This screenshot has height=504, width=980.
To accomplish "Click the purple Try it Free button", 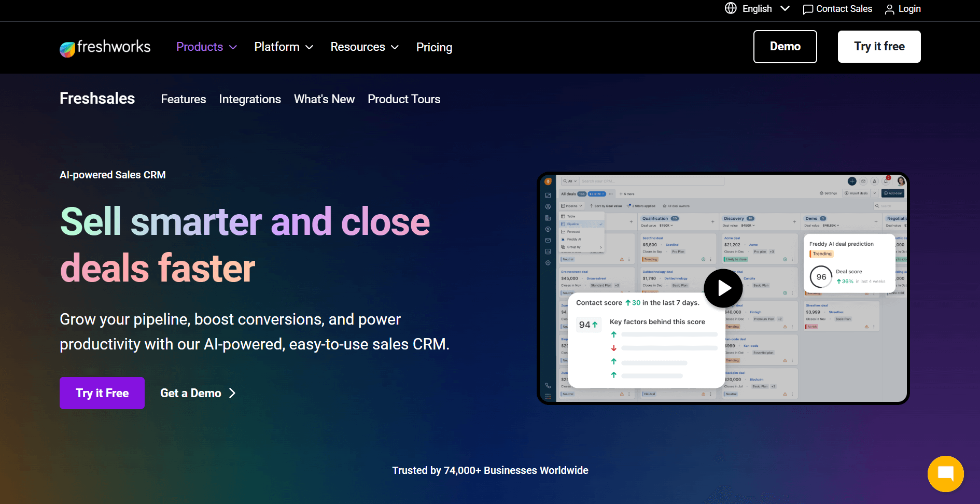I will 102,393.
